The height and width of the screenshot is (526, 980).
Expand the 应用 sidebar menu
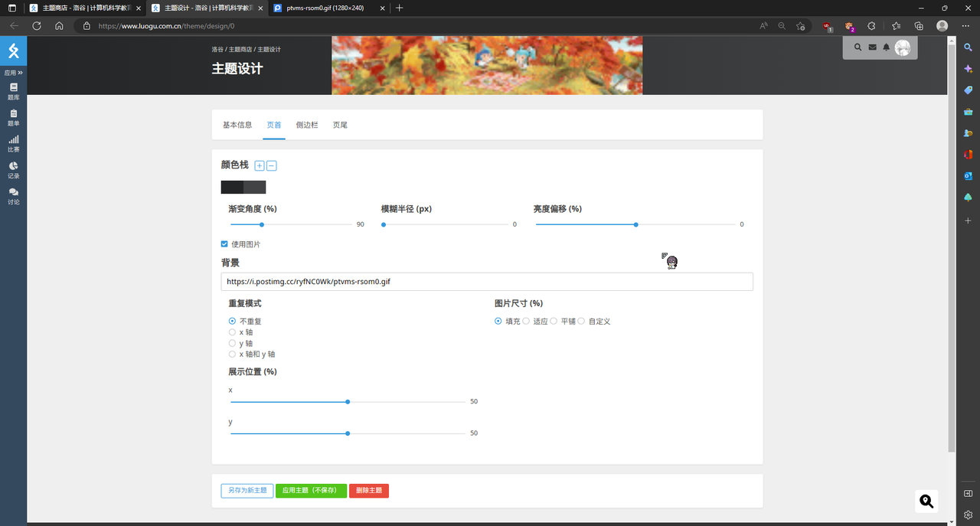pyautogui.click(x=13, y=73)
